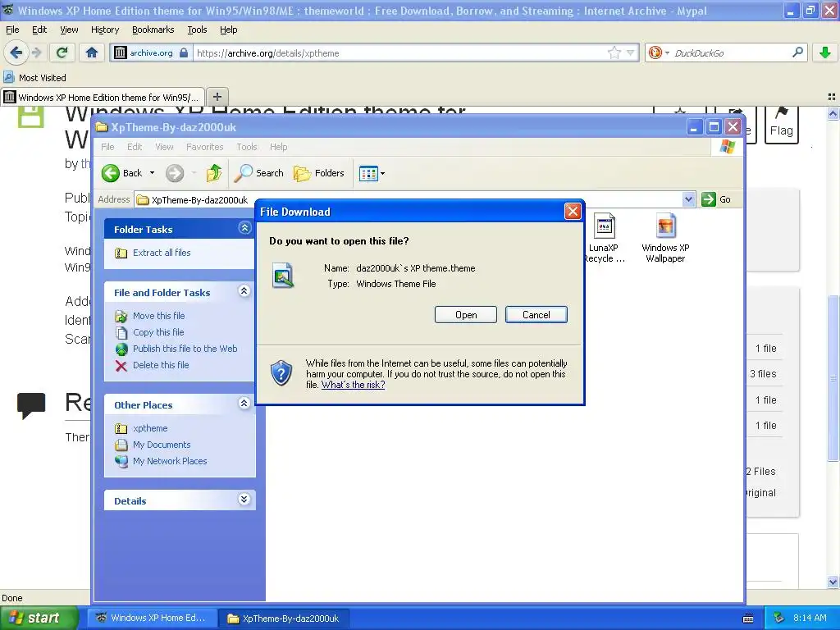
Task: Close the File Download dialog
Action: [x=572, y=211]
